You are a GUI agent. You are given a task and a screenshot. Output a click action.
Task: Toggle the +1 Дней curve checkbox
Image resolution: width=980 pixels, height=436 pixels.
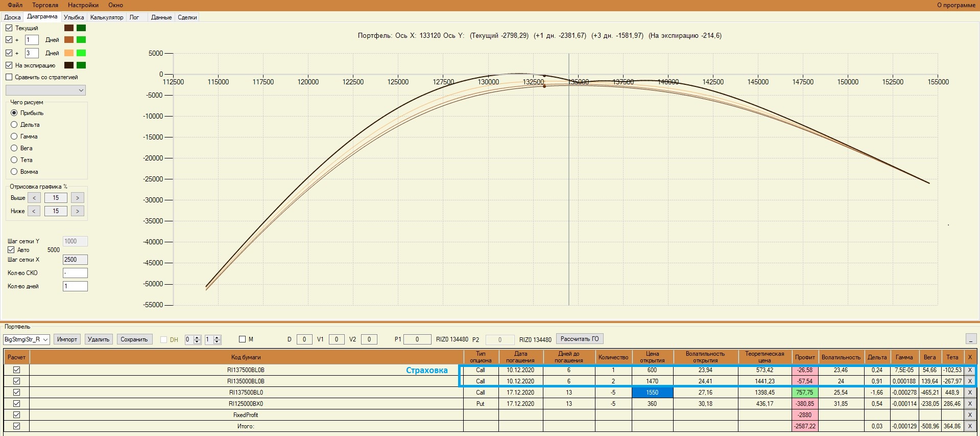coord(9,40)
